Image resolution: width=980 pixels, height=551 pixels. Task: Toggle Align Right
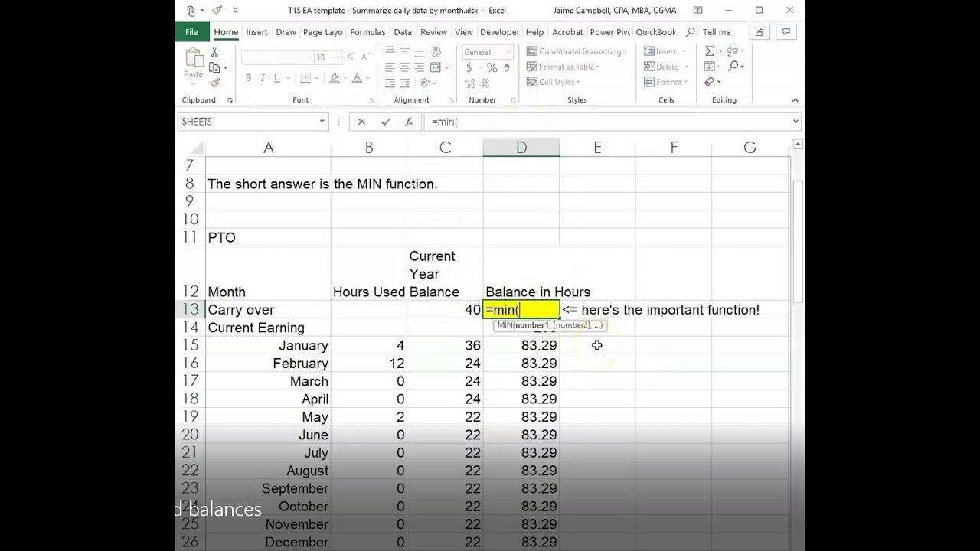click(x=419, y=67)
